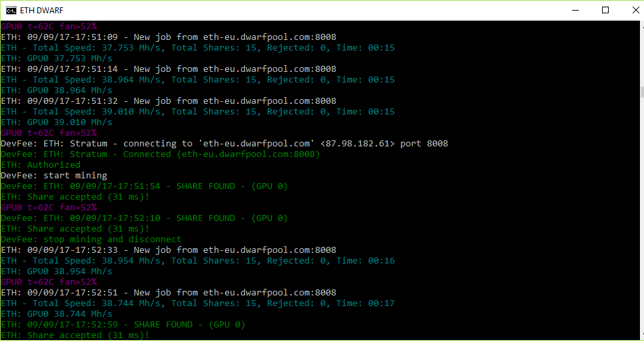Viewport: 644px width, 362px height.
Task: Click the GPU0 37.753 Mh/s line
Action: 56,59
